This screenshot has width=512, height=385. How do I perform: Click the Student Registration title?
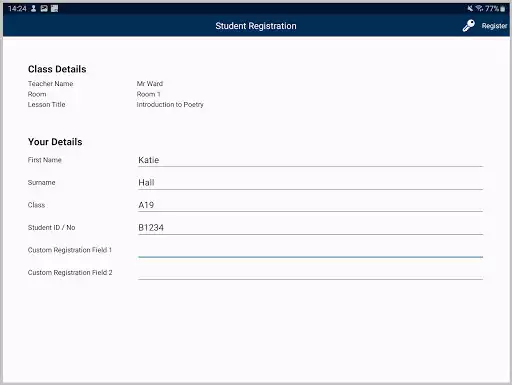256,26
